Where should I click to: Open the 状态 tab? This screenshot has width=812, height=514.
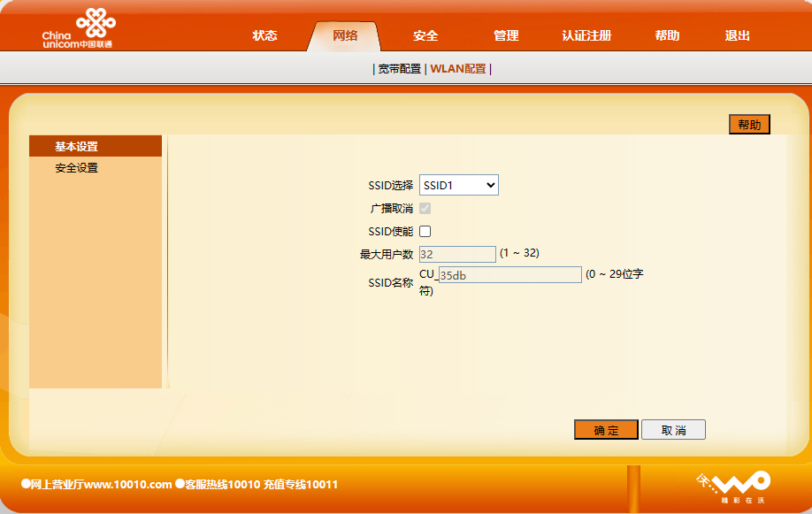click(x=264, y=36)
